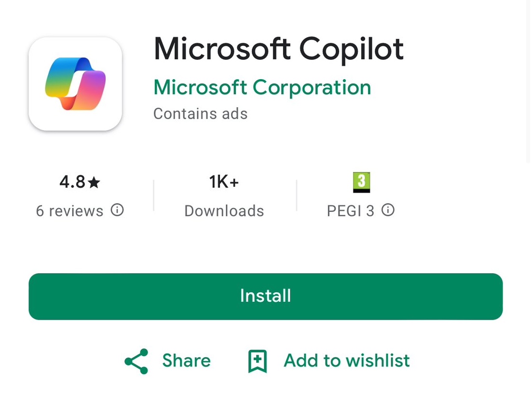Click the PEGI 3 text label
Viewport: 532px width, 405px height.
pyautogui.click(x=351, y=211)
